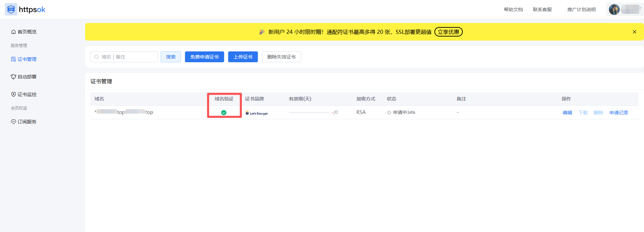Screen dimensions: 644x232
Task: Click the certificate validity progress bar
Action: click(x=309, y=112)
